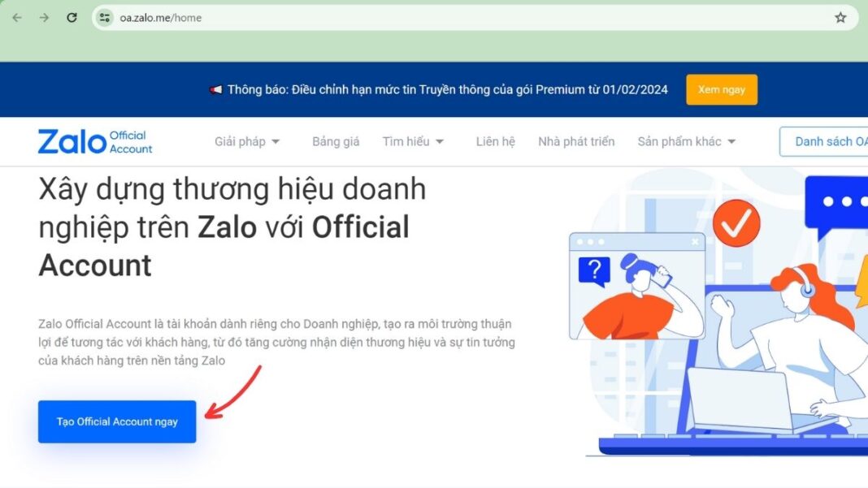The image size is (868, 488).
Task: Open site permissions icon in the address bar
Action: coord(104,16)
